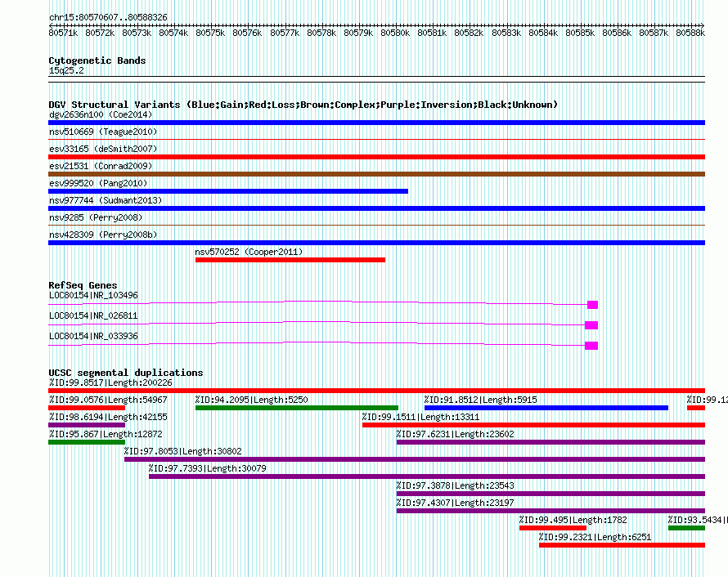The width and height of the screenshot is (728, 577).
Task: Click the 80575k ruler tick label
Action: point(210,33)
